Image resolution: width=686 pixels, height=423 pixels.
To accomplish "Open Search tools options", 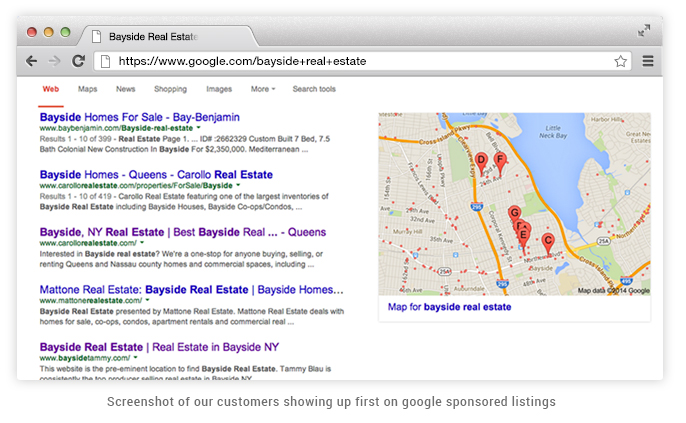I will pos(314,89).
